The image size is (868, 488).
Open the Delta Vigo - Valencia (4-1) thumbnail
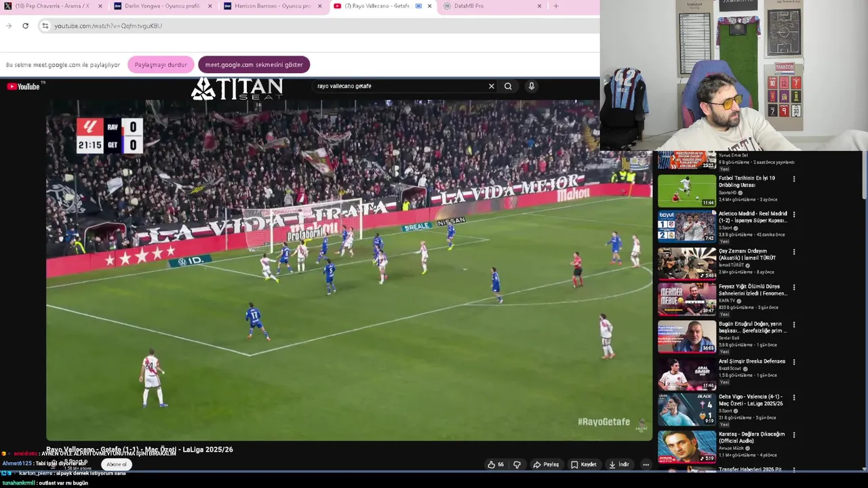[686, 409]
